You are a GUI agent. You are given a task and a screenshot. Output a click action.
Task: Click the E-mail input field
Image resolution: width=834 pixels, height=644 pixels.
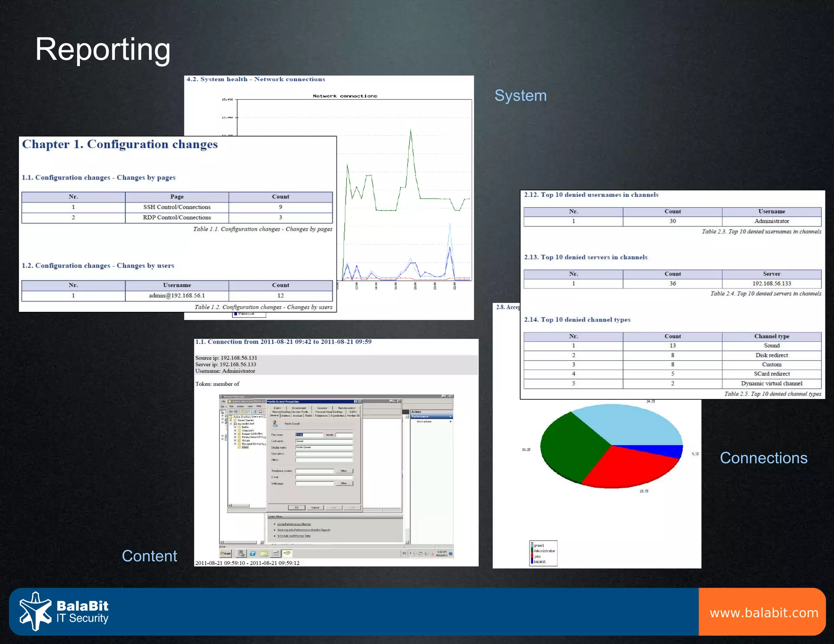pos(324,477)
